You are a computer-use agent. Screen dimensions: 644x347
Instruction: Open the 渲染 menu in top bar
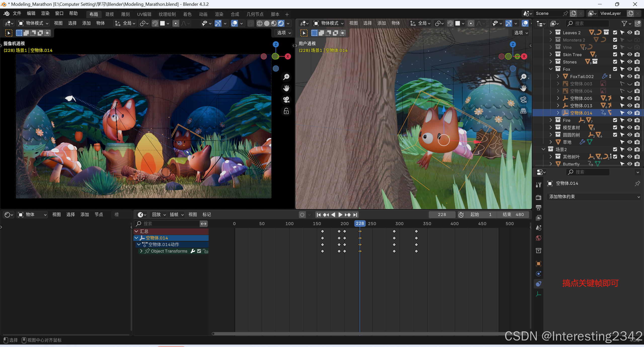pos(45,13)
